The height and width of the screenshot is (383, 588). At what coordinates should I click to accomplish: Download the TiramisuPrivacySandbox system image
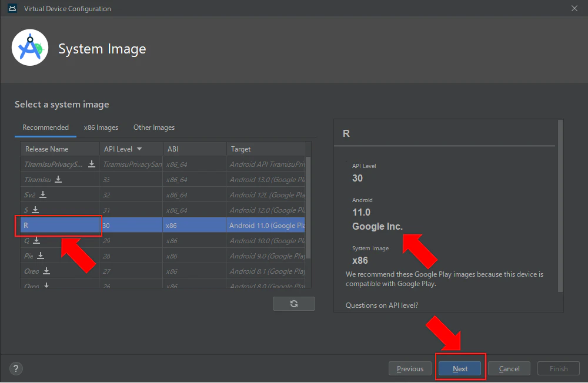(x=92, y=164)
